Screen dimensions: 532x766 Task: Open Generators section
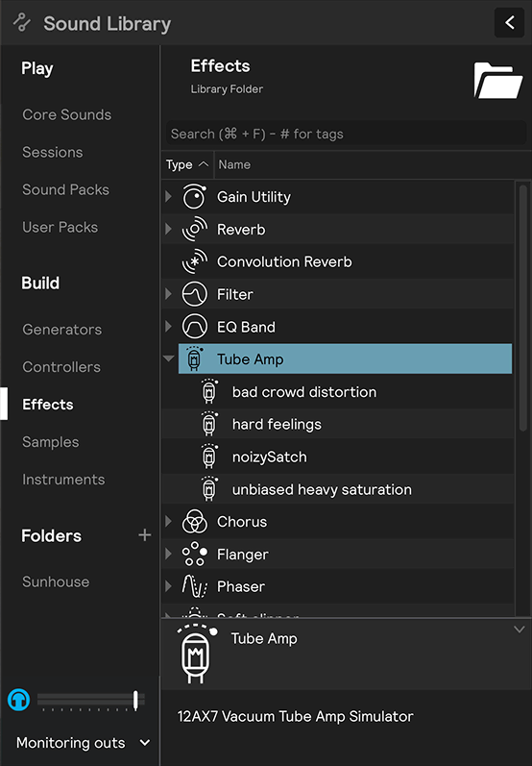[x=62, y=330]
